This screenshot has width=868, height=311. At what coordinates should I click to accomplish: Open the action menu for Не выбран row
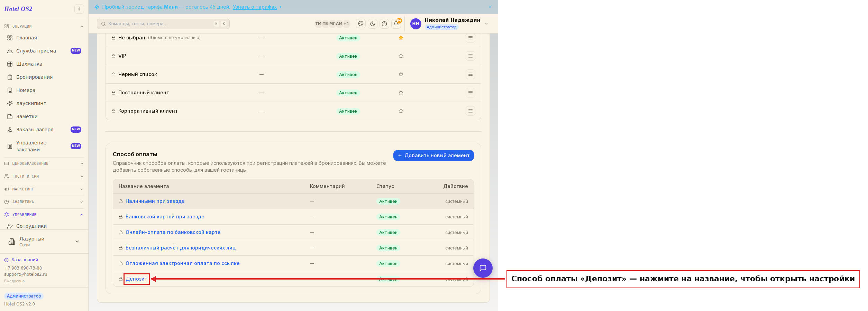click(x=470, y=38)
